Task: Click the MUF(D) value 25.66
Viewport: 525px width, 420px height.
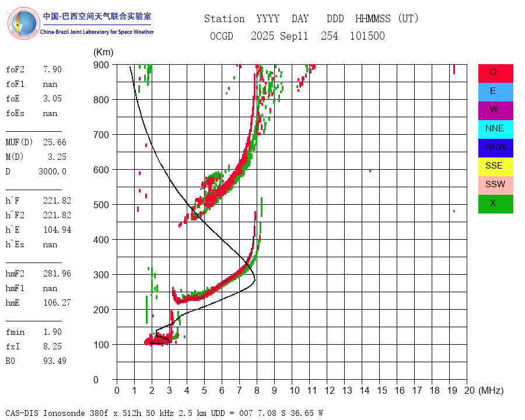Action: click(x=55, y=142)
